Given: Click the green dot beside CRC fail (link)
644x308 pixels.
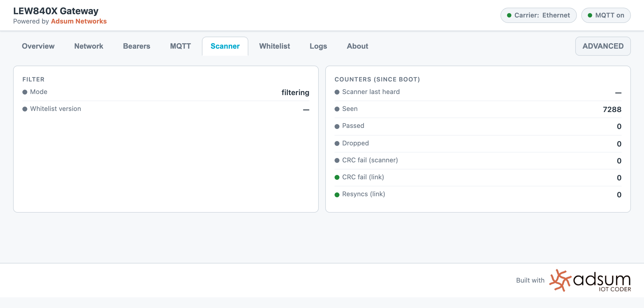Looking at the screenshot, I should [337, 177].
